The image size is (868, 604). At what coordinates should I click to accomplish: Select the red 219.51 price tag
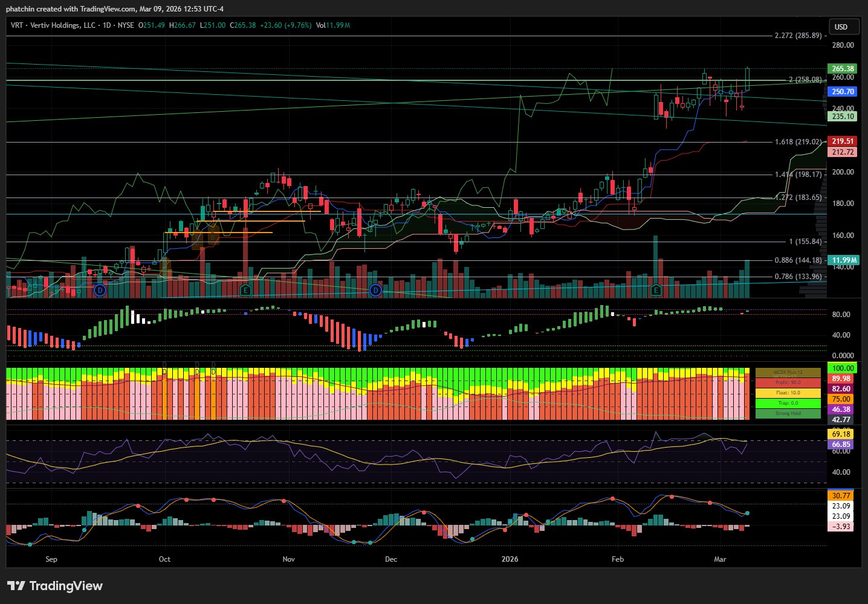click(x=843, y=141)
